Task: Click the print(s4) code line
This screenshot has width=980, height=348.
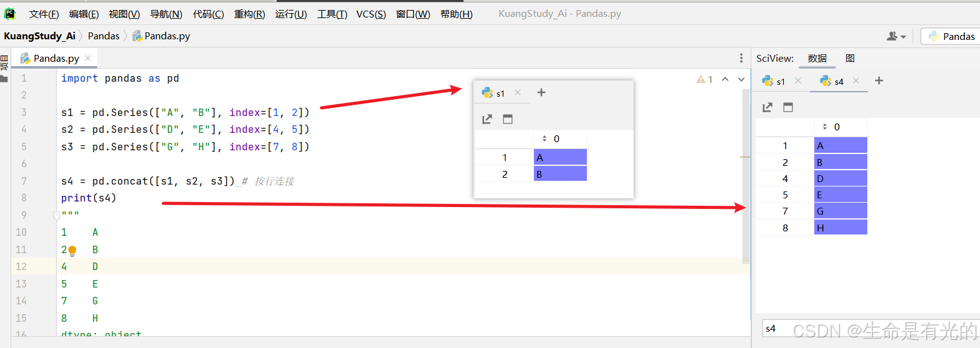Action: [88, 198]
